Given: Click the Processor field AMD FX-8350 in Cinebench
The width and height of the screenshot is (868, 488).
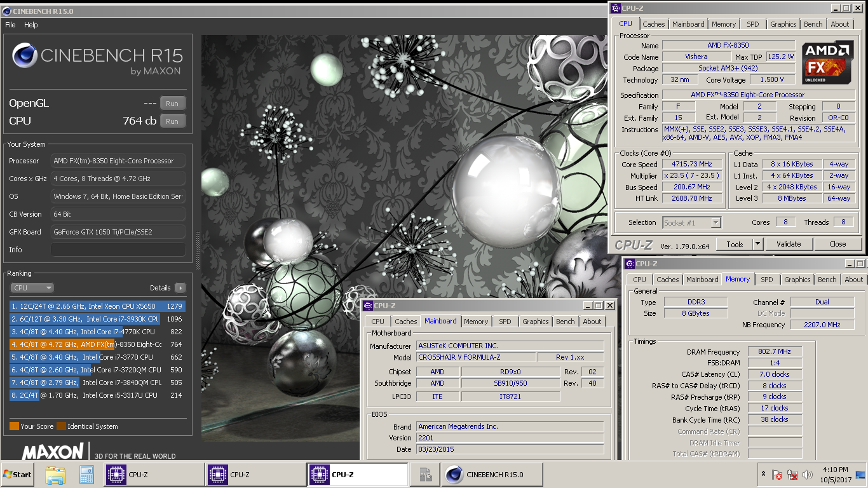Looking at the screenshot, I should tap(118, 161).
